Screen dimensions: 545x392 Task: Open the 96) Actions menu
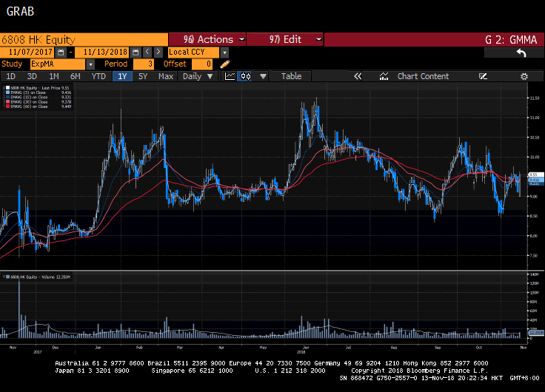coord(207,39)
